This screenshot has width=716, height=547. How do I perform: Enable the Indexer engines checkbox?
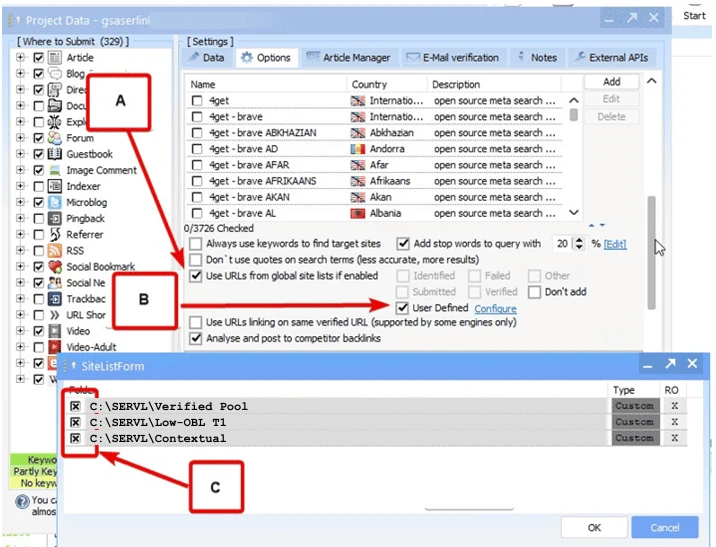click(39, 186)
